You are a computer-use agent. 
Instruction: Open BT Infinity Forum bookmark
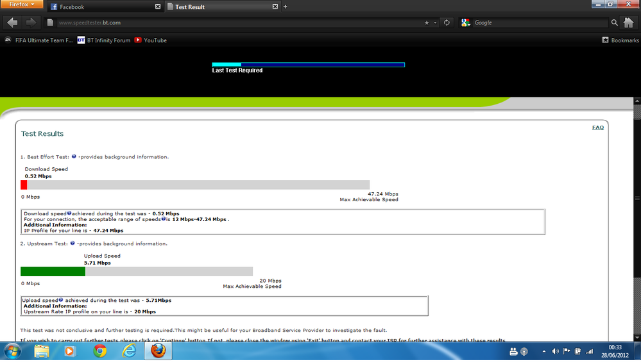coord(104,40)
